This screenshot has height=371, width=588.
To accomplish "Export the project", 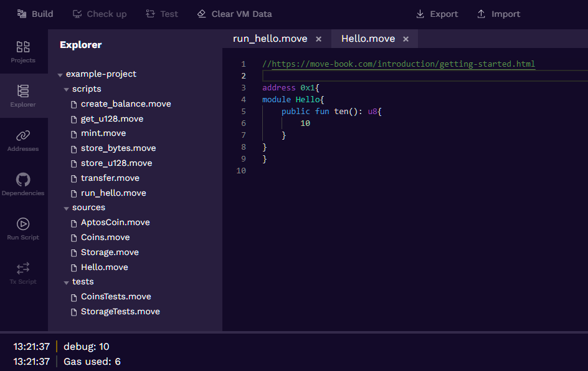I will pyautogui.click(x=437, y=14).
